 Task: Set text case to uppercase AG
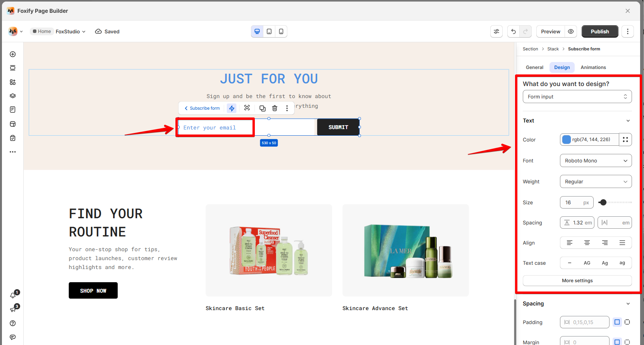click(587, 263)
